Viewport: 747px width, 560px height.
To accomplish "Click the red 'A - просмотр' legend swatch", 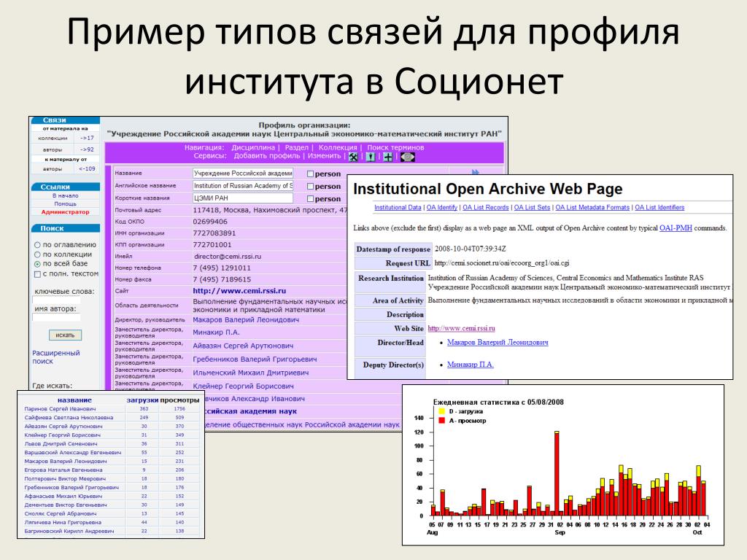I will [441, 421].
